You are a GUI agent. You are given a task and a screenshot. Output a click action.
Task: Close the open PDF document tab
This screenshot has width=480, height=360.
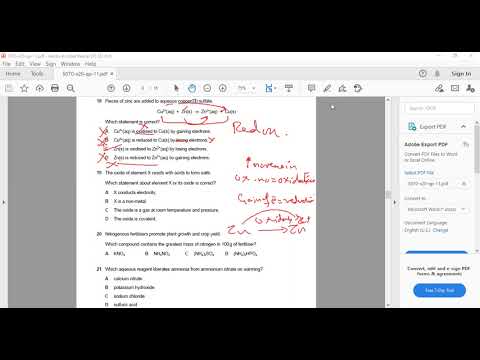(x=112, y=74)
